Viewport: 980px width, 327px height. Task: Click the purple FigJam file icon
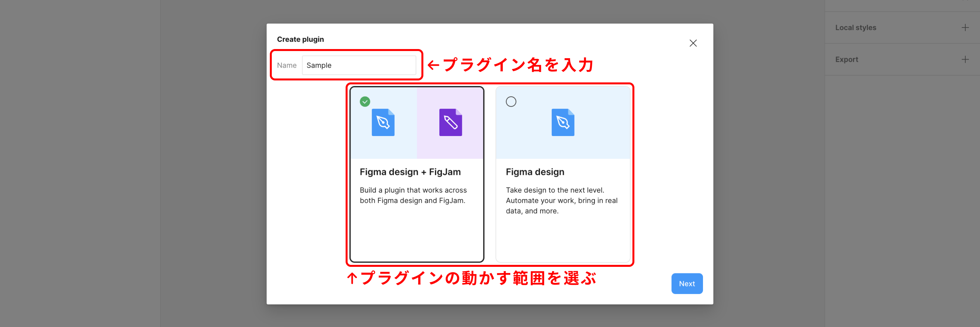[450, 122]
